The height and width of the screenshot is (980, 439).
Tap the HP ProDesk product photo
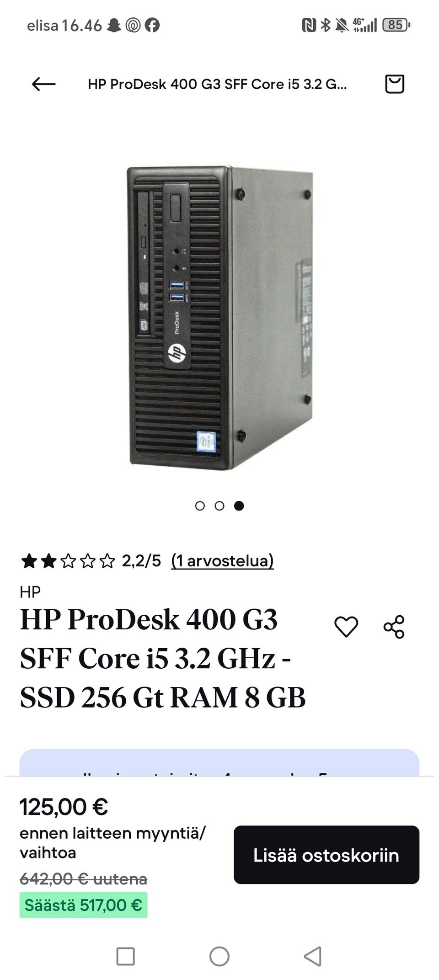(220, 318)
